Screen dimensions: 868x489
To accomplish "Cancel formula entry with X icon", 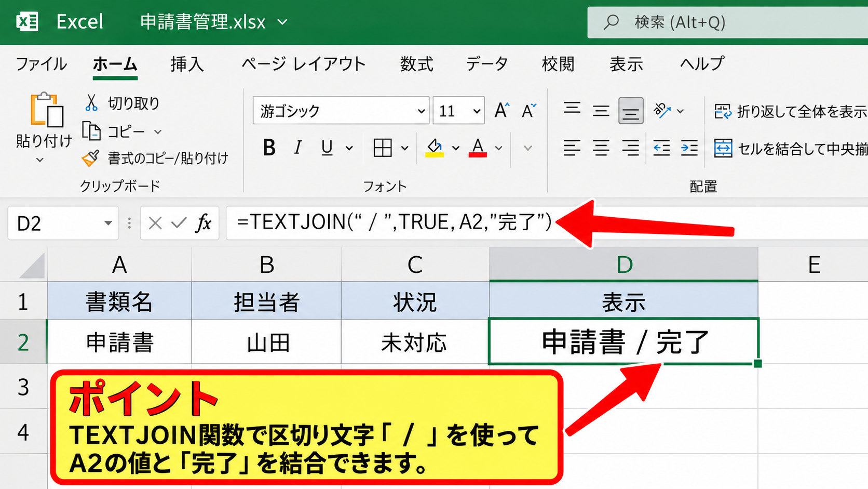I will pos(155,223).
